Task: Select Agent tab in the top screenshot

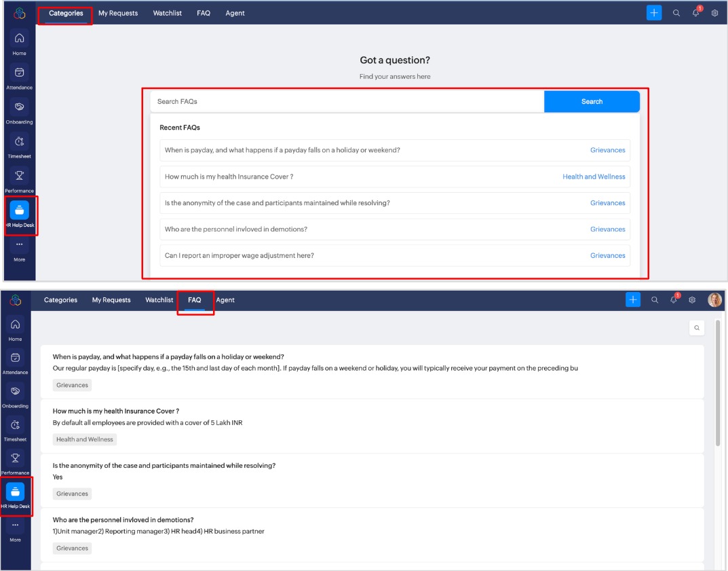Action: pyautogui.click(x=235, y=13)
